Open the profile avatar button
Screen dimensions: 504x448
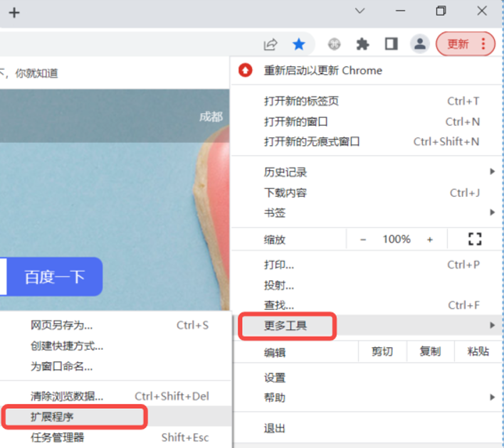tap(420, 43)
